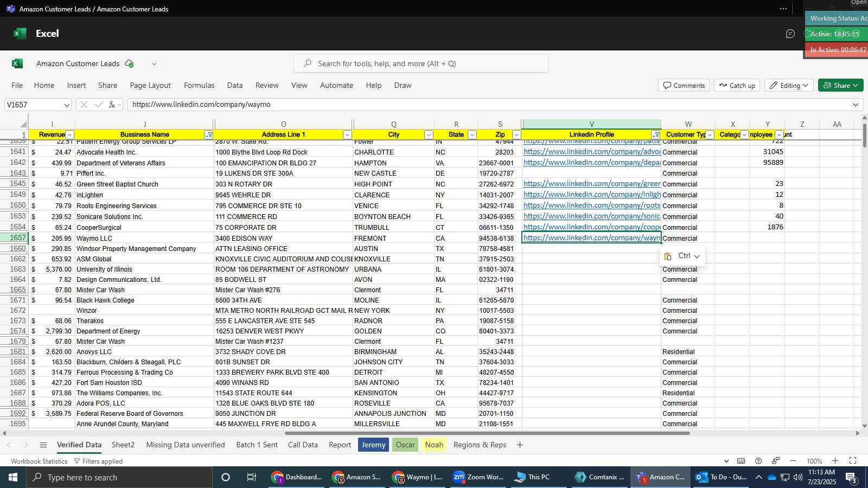Click the zoom in plus icon
Viewport: 868px width, 488px height.
coord(835,461)
